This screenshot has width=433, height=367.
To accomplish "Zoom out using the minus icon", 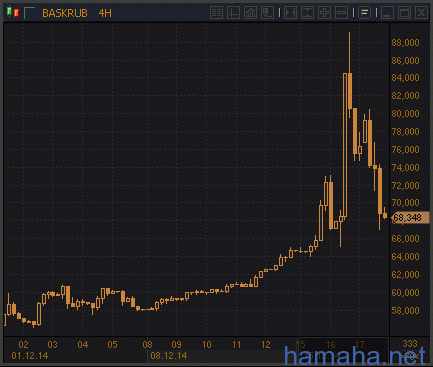I will [341, 13].
